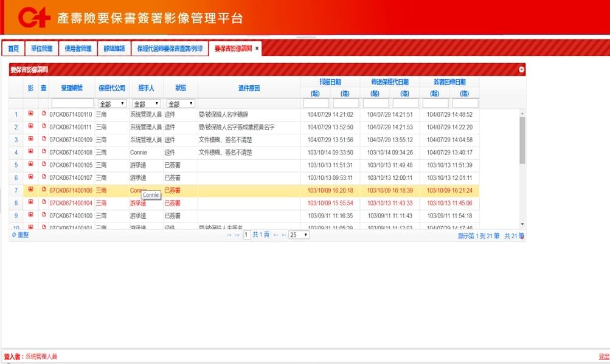Sort by 受理編號 column header

pyautogui.click(x=72, y=88)
